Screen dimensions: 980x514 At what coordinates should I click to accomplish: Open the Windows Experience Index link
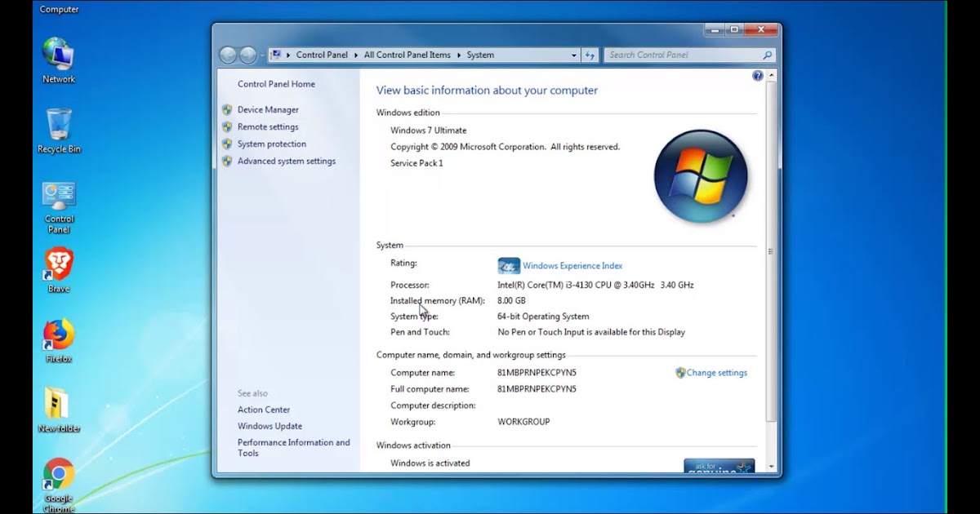click(x=572, y=266)
